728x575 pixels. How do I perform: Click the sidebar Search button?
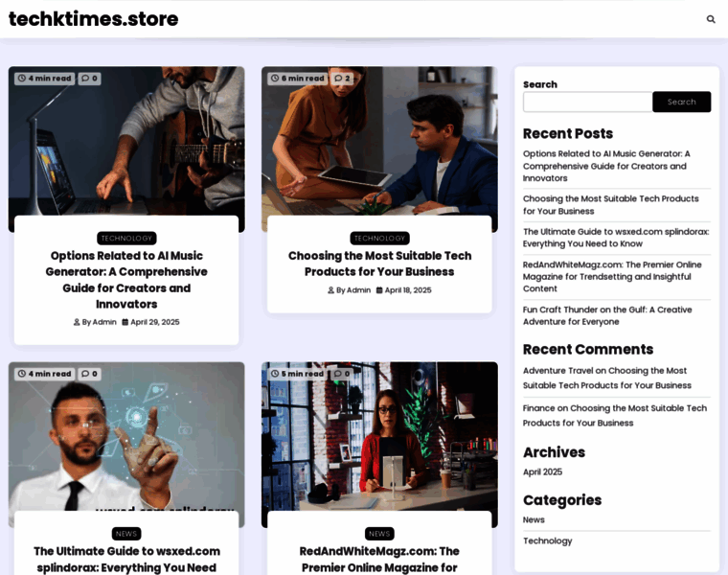point(681,102)
